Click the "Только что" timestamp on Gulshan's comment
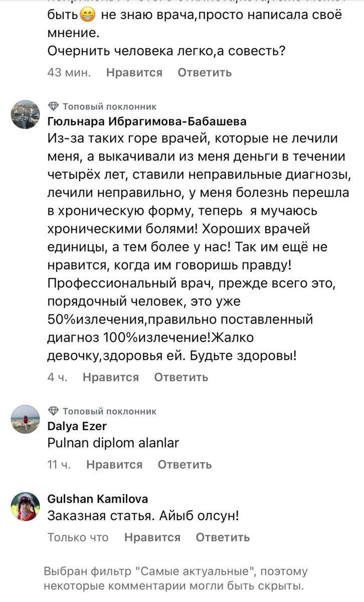 [x=78, y=537]
